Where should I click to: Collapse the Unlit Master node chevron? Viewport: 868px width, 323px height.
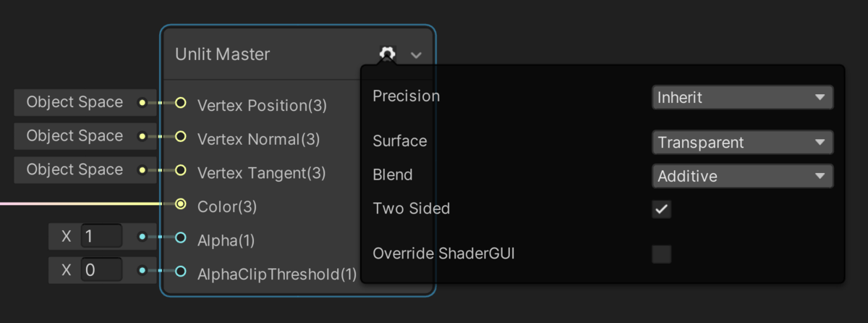click(416, 55)
